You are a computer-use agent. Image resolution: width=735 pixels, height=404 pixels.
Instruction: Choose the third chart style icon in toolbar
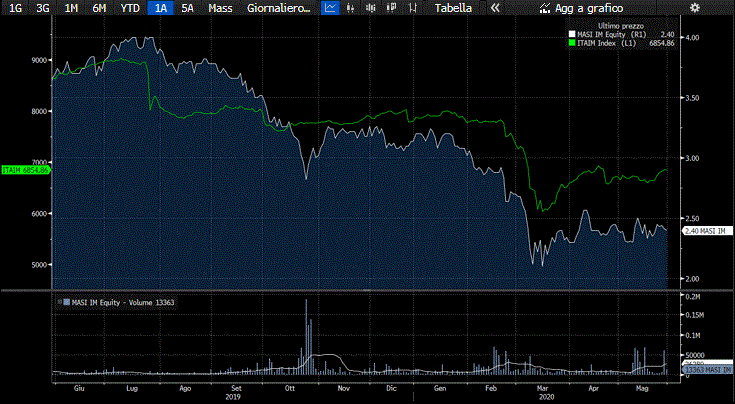[x=371, y=7]
